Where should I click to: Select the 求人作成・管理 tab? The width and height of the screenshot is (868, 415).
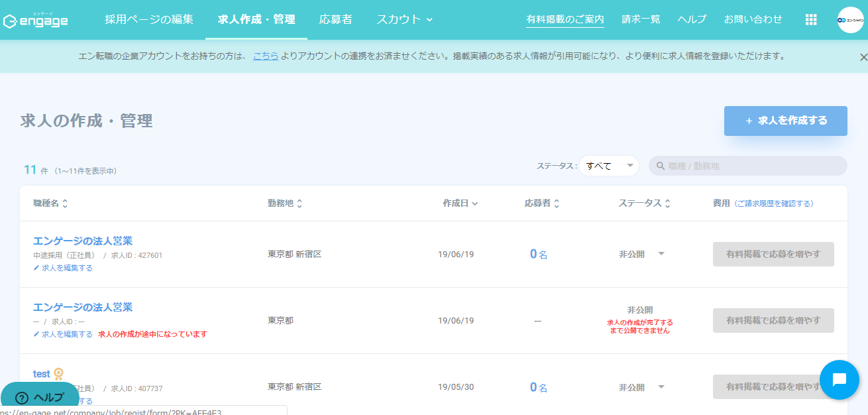coord(256,20)
